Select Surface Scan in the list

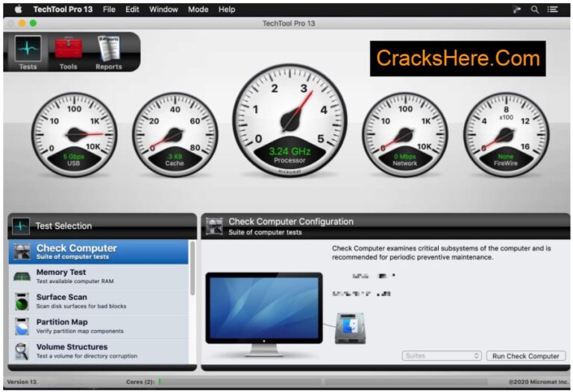pos(98,302)
